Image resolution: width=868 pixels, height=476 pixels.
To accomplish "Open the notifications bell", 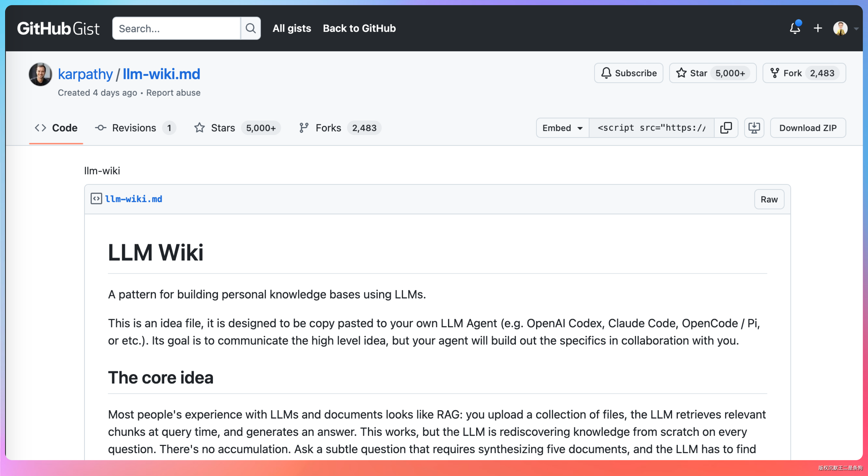I will (x=795, y=28).
